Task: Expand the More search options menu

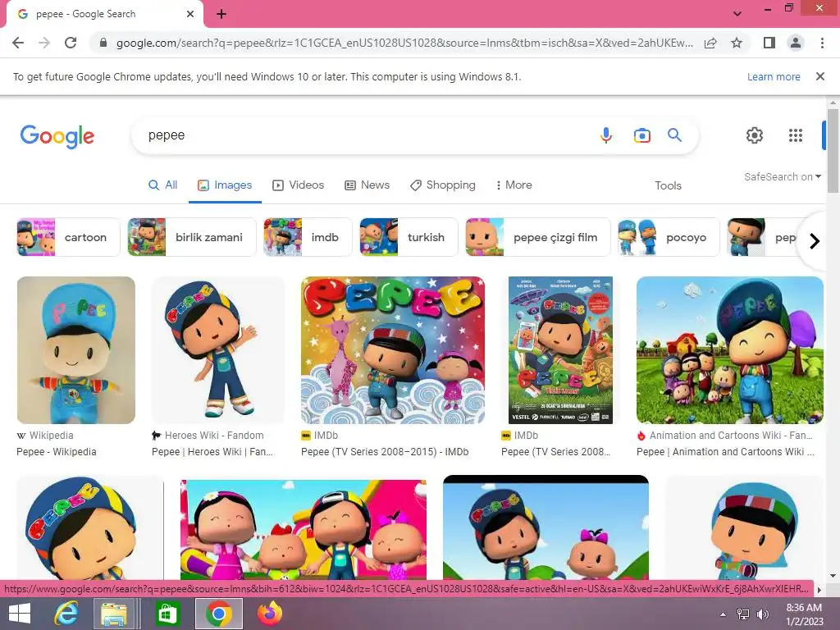Action: pyautogui.click(x=514, y=185)
